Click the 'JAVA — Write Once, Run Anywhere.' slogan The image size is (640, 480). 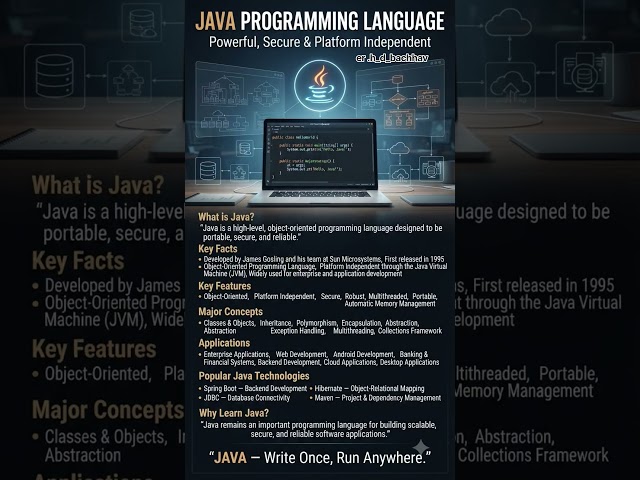pyautogui.click(x=320, y=458)
